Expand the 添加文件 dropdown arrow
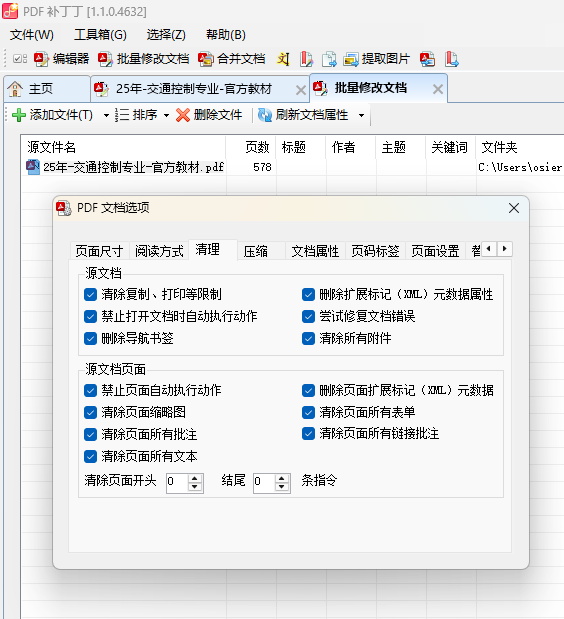 pyautogui.click(x=106, y=116)
